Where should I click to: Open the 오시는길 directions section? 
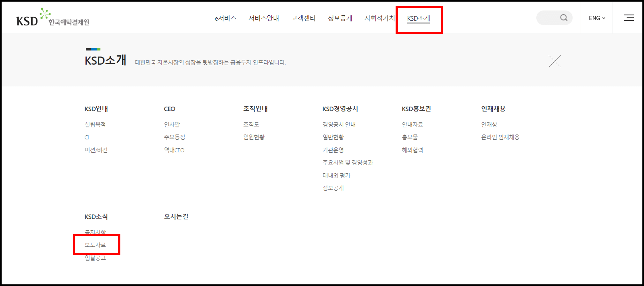[176, 217]
